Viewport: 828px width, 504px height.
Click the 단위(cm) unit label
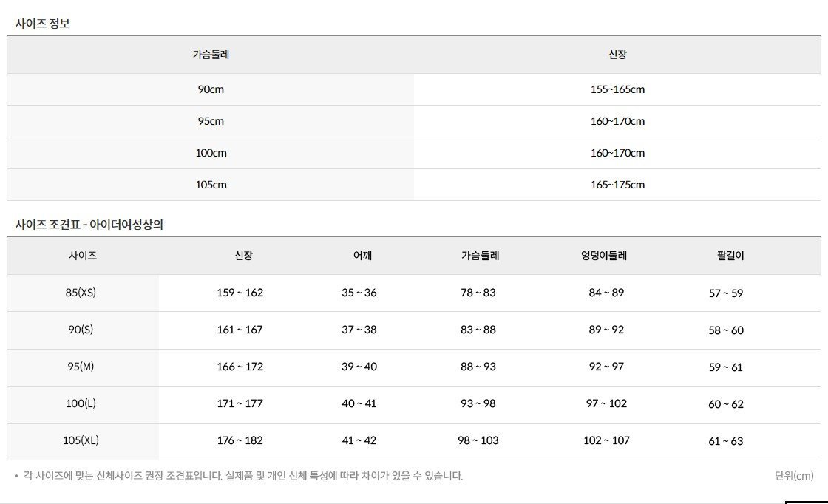(794, 475)
